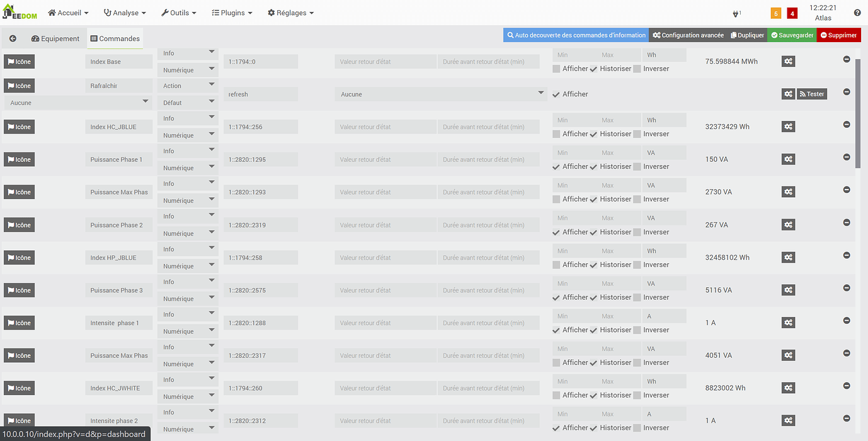
Task: Open the help question mark icon
Action: 857,13
